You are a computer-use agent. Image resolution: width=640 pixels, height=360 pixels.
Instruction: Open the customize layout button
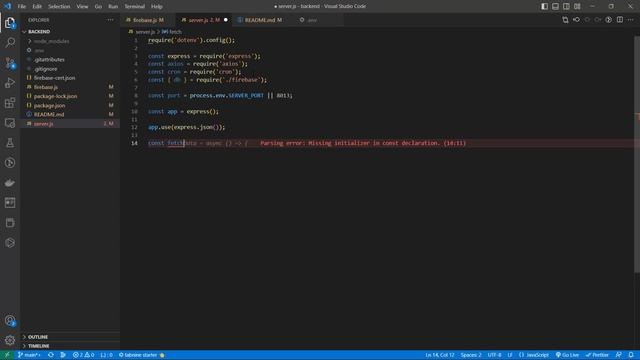(x=577, y=6)
